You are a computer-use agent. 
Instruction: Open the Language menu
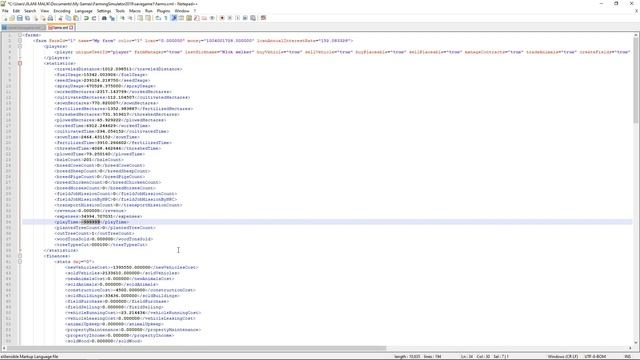84,11
